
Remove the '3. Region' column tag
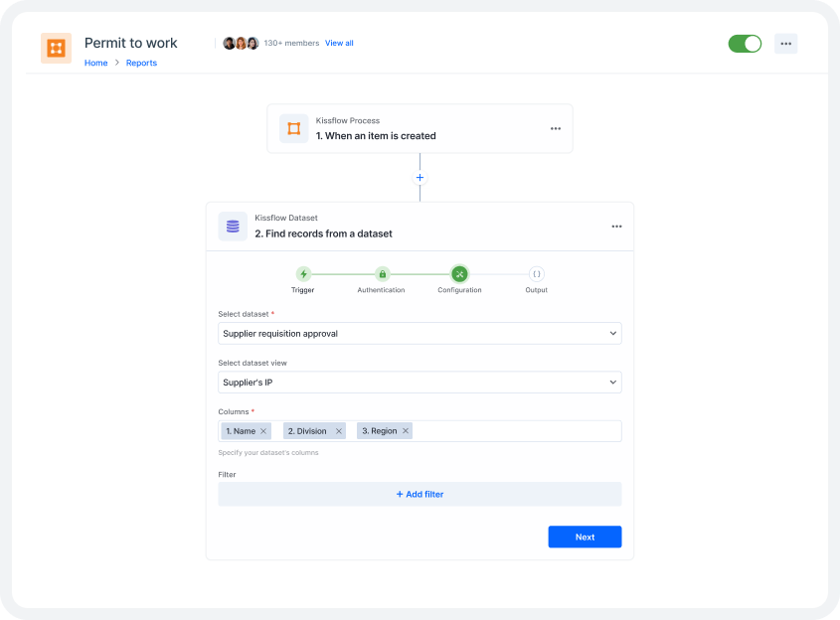pyautogui.click(x=406, y=431)
